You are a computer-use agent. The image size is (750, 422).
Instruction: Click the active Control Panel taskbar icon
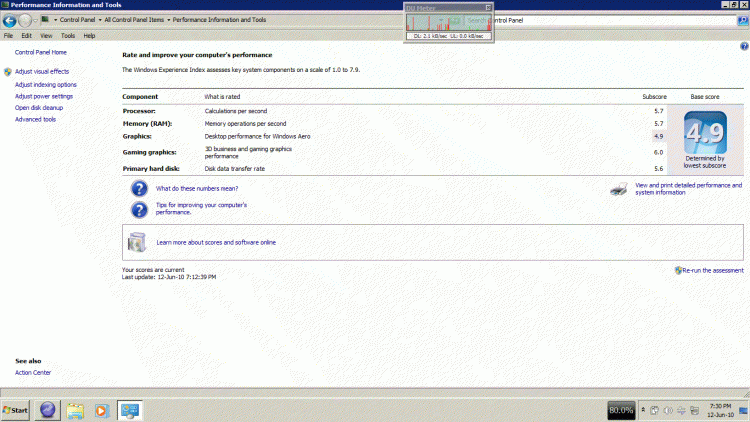point(130,411)
